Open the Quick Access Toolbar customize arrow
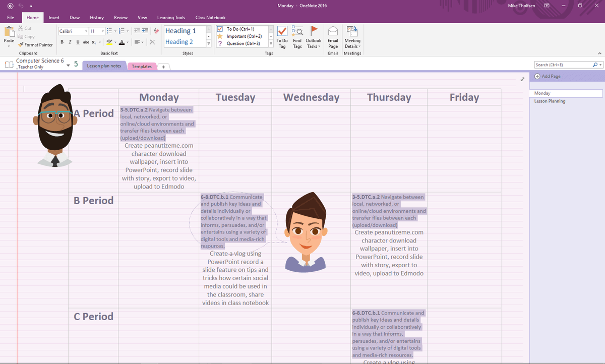This screenshot has height=364, width=605. tap(32, 6)
